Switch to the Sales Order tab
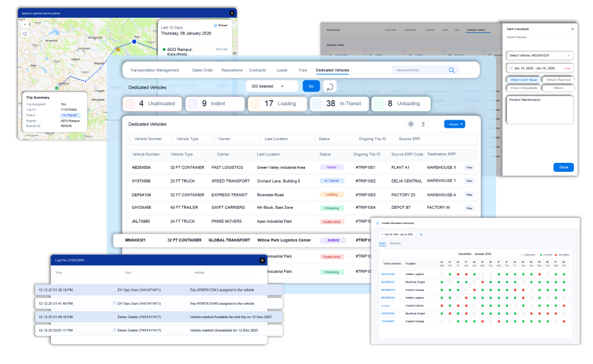Screen dimensions: 593x364 tap(203, 70)
